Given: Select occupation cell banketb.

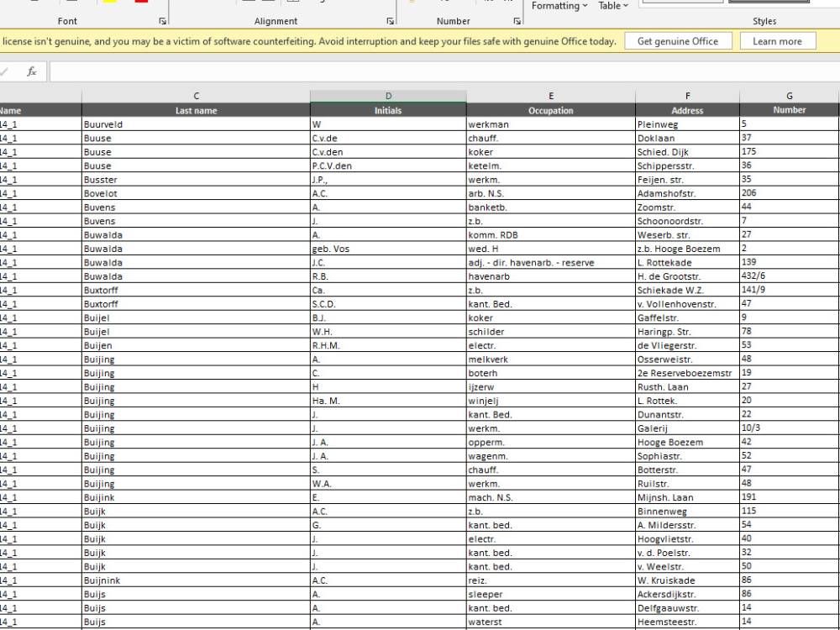Looking at the screenshot, I should [551, 207].
